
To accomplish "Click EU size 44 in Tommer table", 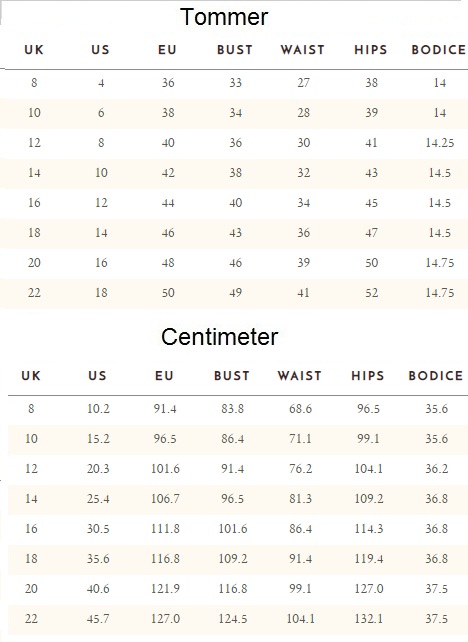I will pyautogui.click(x=168, y=203).
